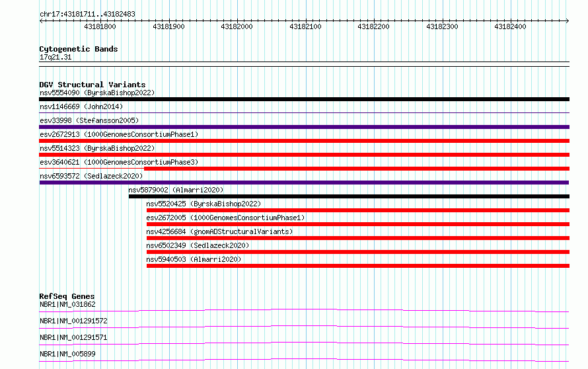Viewport: 588px width, 369px height.
Task: Open esv2672913 (1000GenomesConsortiumPhase1) entry
Action: coord(119,134)
